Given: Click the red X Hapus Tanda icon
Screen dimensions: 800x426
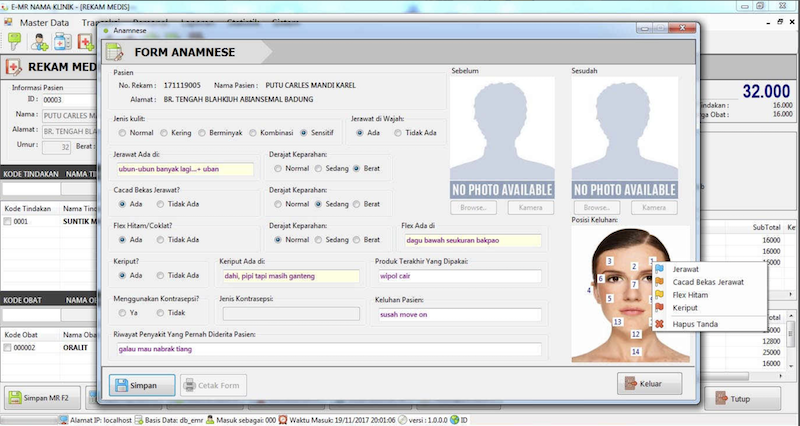Looking at the screenshot, I should 659,323.
